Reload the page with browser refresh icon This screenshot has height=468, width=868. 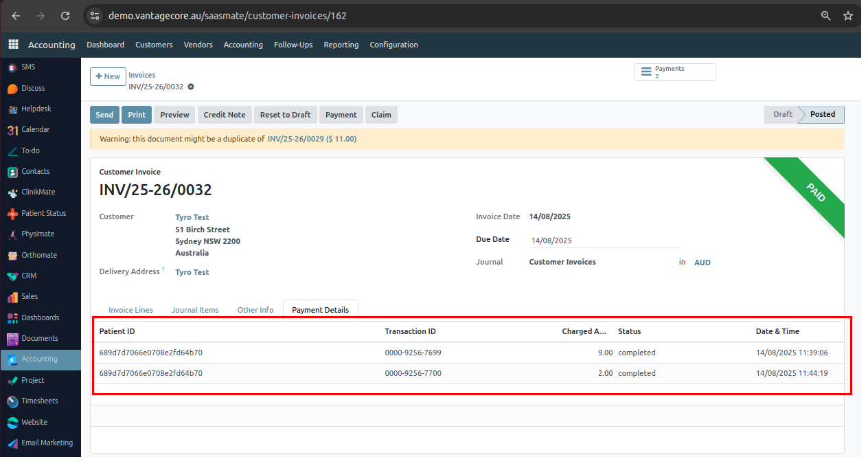65,16
